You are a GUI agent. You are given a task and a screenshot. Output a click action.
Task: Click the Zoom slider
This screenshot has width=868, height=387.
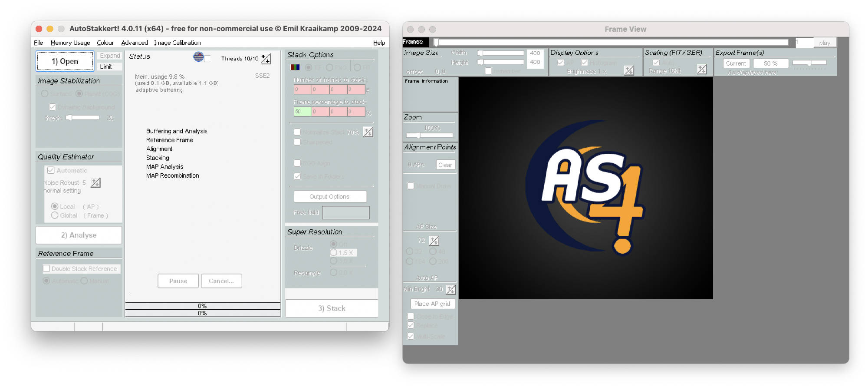(x=429, y=135)
